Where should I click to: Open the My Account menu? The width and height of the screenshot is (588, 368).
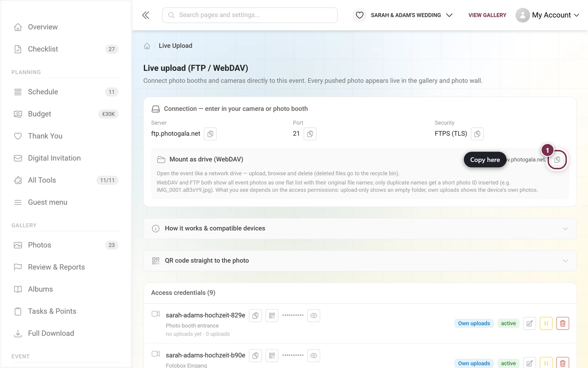tap(548, 15)
